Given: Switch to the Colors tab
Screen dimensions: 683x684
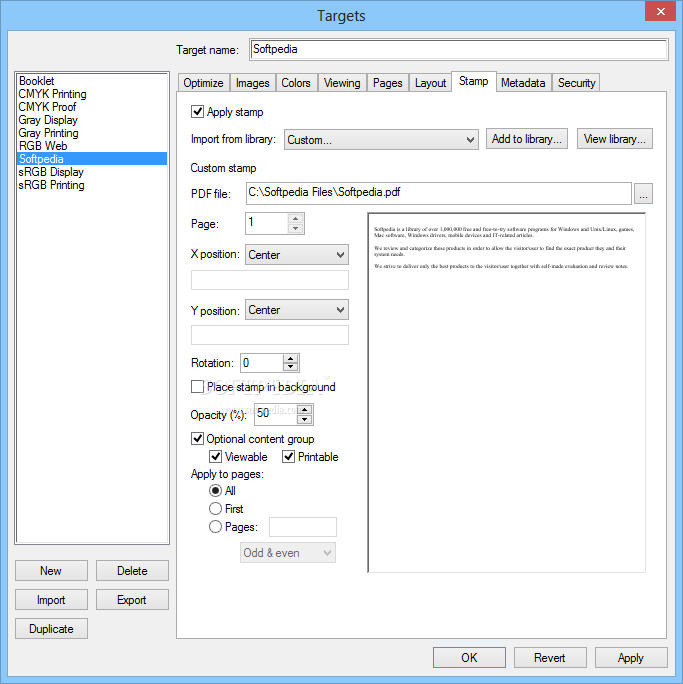Looking at the screenshot, I should [x=296, y=83].
